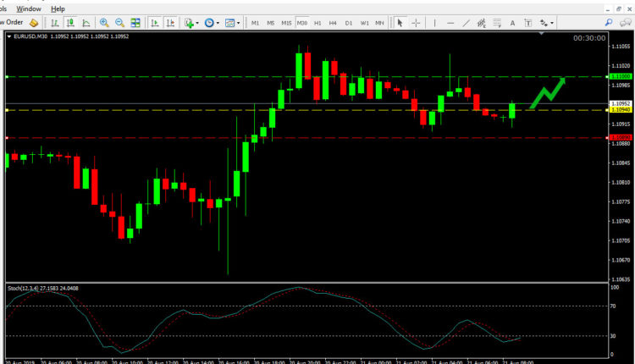Select the M15 timeframe
This screenshot has width=635, height=364.
pyautogui.click(x=286, y=23)
